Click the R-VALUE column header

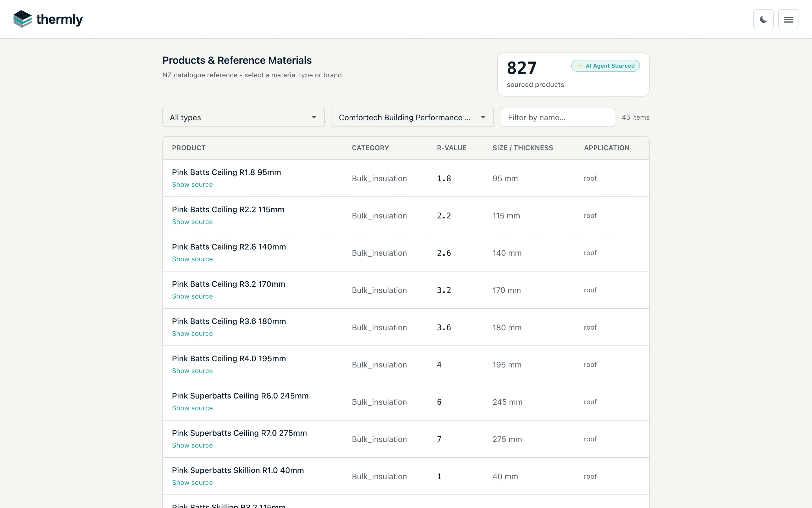(452, 148)
